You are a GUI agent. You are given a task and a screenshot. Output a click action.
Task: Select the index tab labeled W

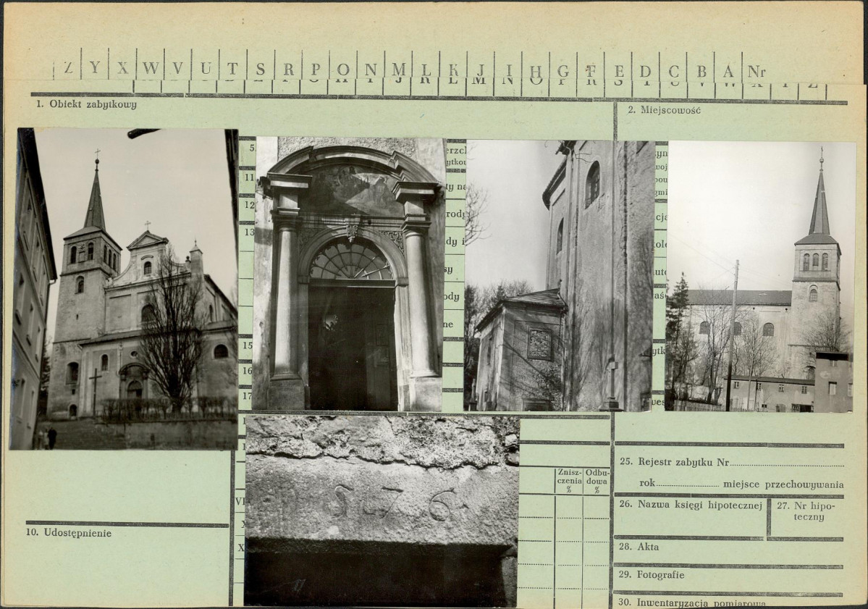point(151,69)
